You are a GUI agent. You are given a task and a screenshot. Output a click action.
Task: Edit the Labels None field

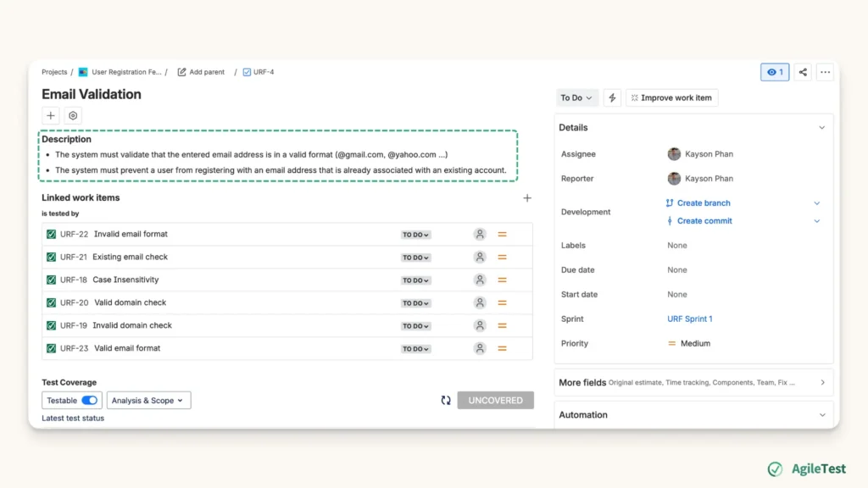pyautogui.click(x=677, y=245)
